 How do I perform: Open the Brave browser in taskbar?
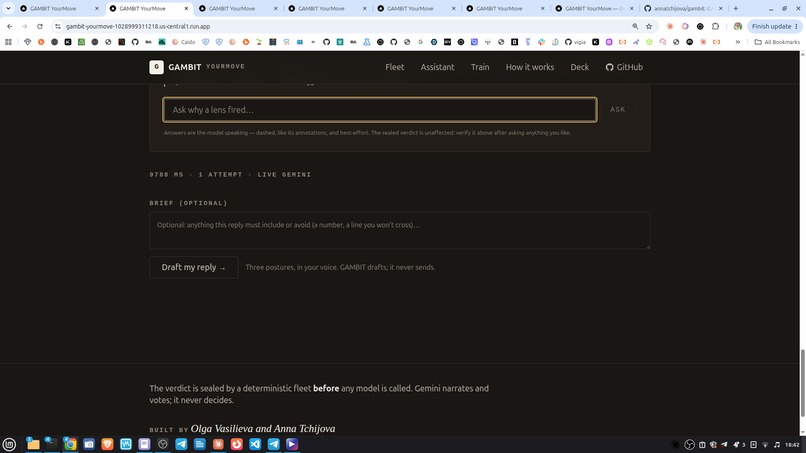point(107,444)
